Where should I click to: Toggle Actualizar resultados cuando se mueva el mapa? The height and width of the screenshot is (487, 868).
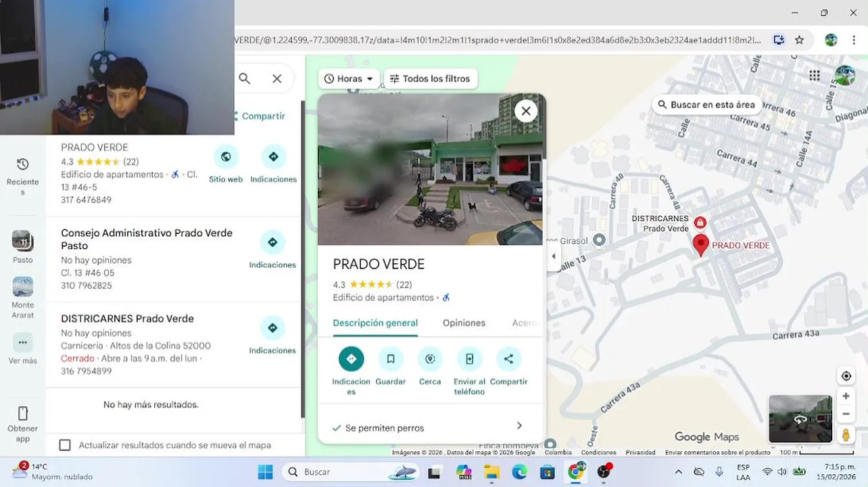tap(65, 445)
